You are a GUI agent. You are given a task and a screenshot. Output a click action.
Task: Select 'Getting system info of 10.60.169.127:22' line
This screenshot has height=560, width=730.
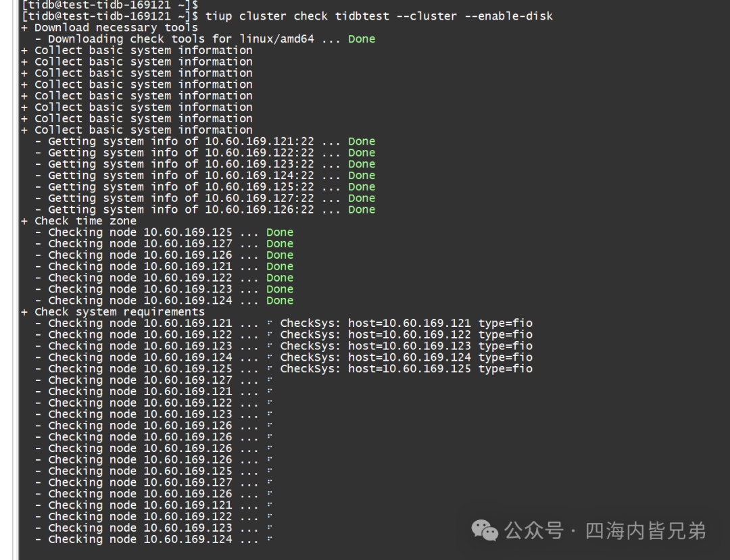[205, 198]
